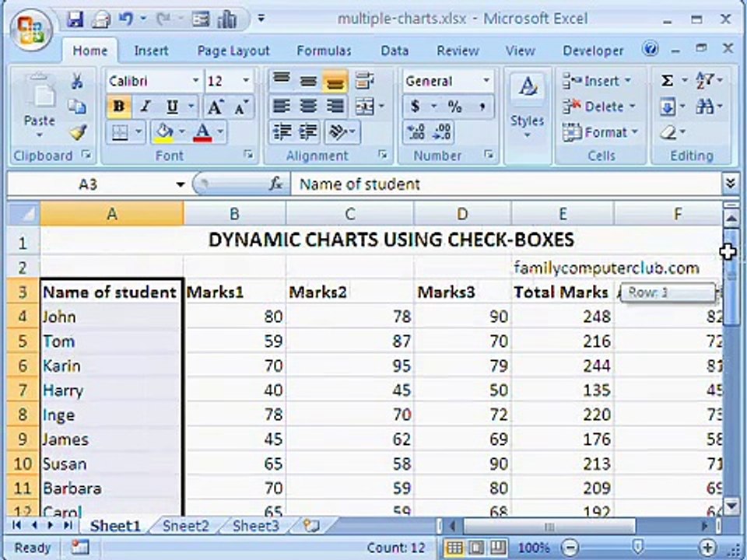
Task: Toggle Italic formatting
Action: tap(146, 107)
